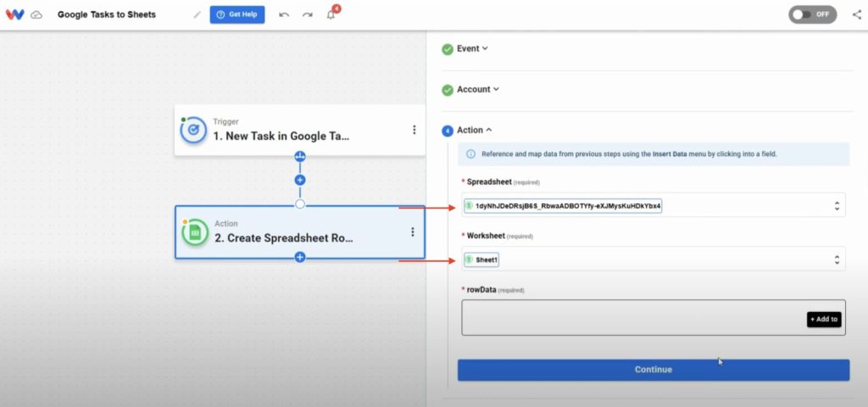Click the Google Tasks to Sheets title
The width and height of the screenshot is (868, 407).
pos(106,15)
